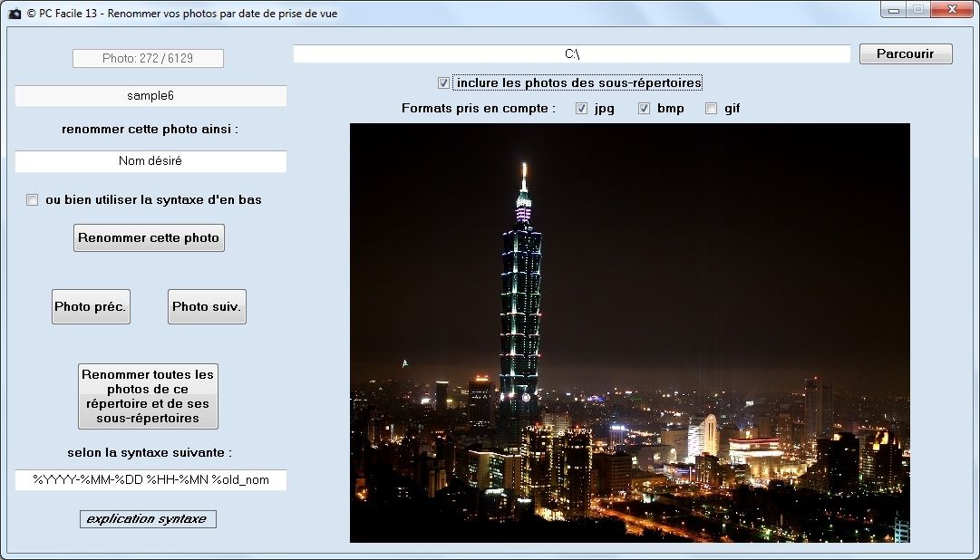Go to previous photo with 'Photo préc.'
The image size is (980, 560).
(91, 306)
